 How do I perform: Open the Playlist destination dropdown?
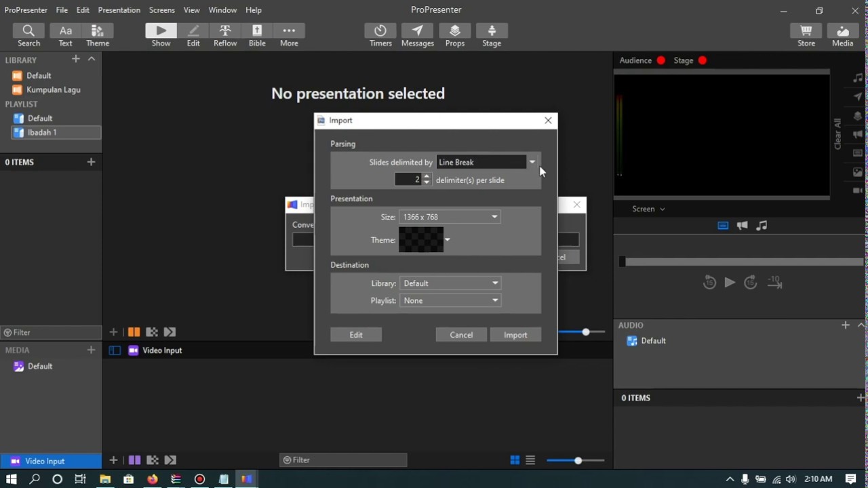point(450,300)
